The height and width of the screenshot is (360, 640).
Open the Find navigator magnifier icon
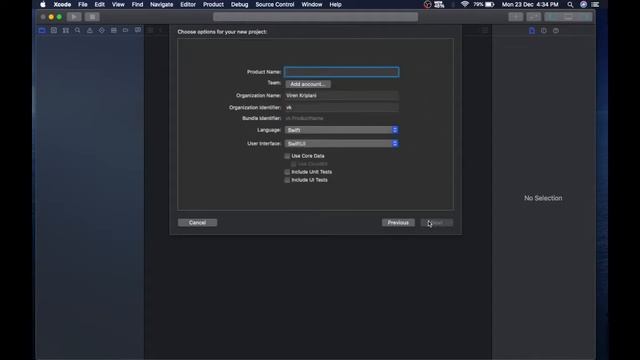pos(78,31)
